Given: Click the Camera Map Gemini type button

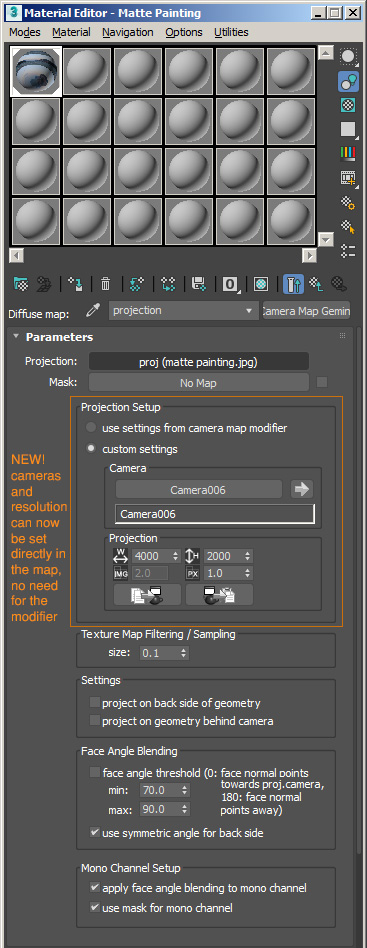Looking at the screenshot, I should [307, 311].
